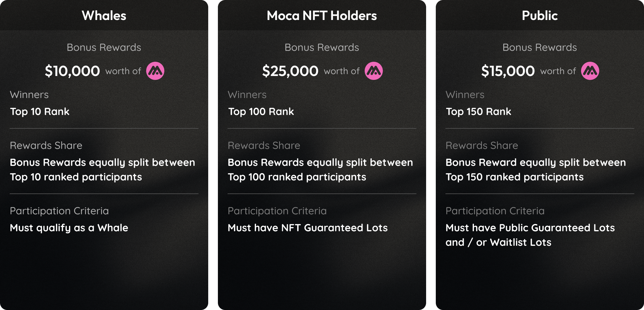
Task: Click the $10,000 bonus reward amount
Action: pos(72,71)
